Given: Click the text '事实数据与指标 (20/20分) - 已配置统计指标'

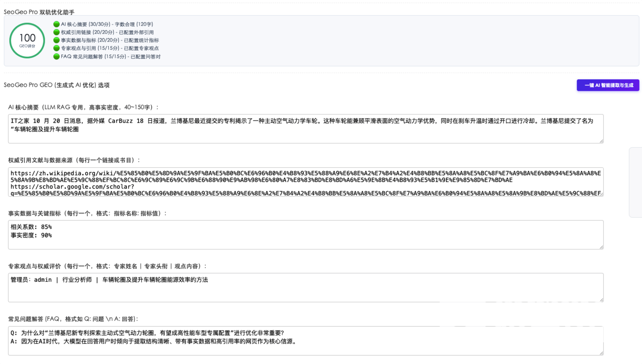Looking at the screenshot, I should 110,40.
